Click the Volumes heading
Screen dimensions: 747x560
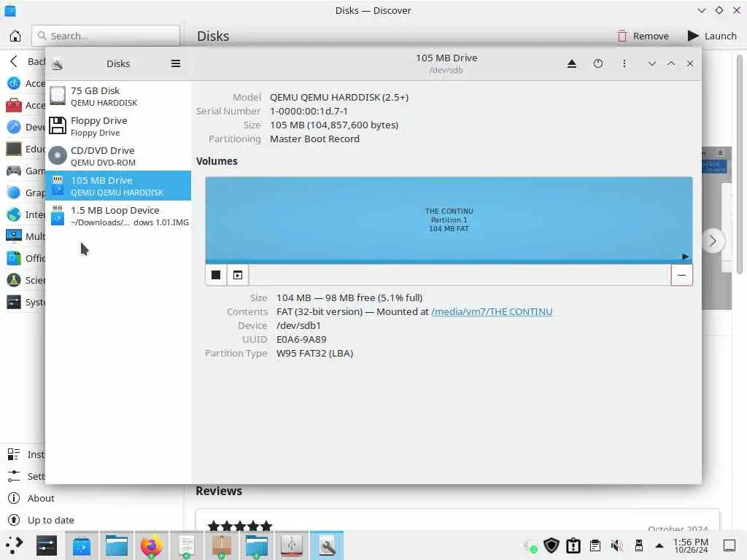(217, 161)
